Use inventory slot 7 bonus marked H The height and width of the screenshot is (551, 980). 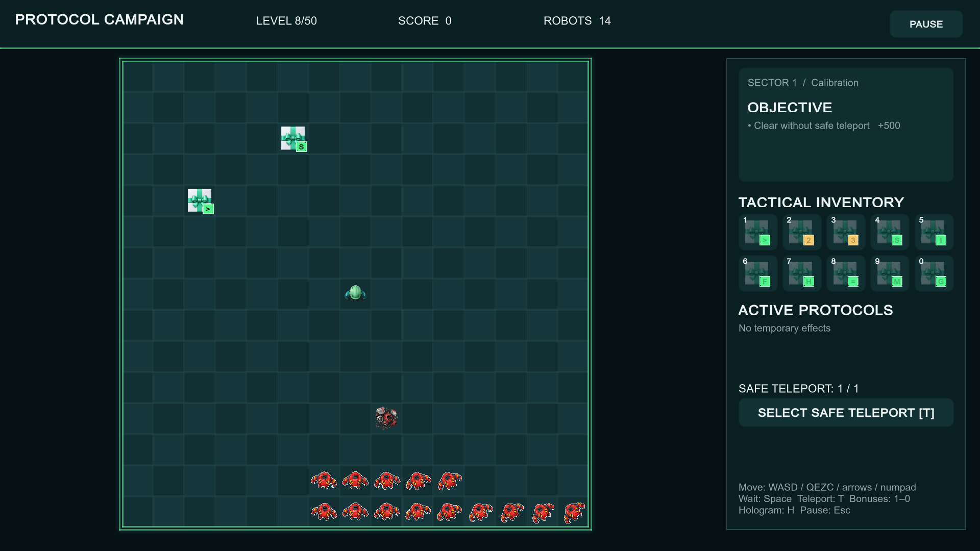click(x=802, y=273)
